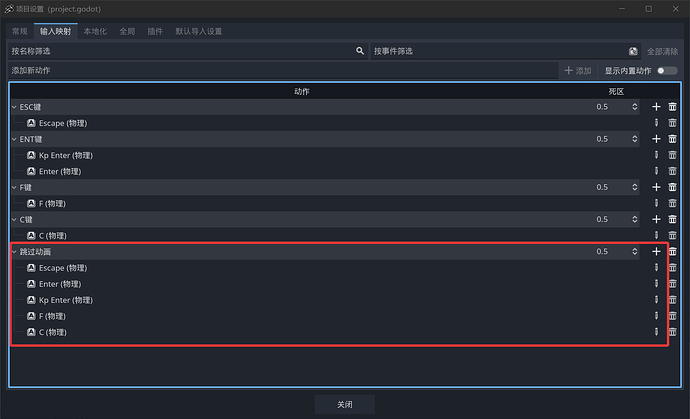Click the 添加新动作 input field
Screen dimensions: 690x419
280,71
